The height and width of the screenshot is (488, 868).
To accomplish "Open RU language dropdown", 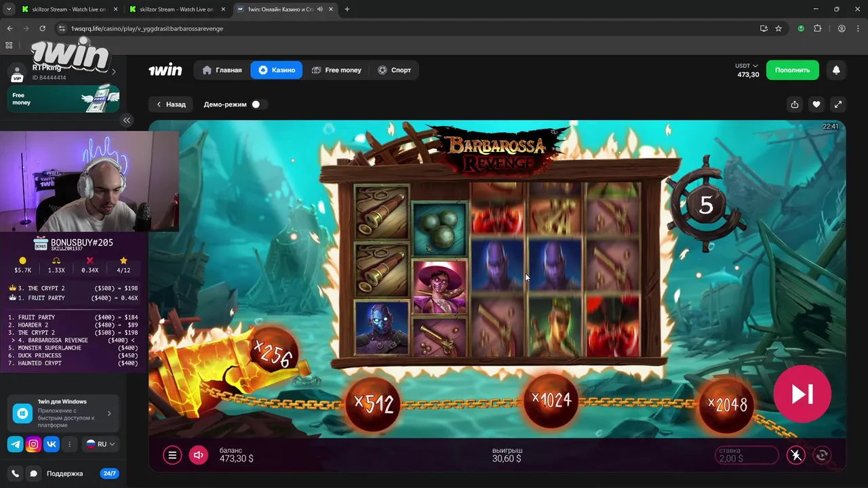I will coord(100,444).
